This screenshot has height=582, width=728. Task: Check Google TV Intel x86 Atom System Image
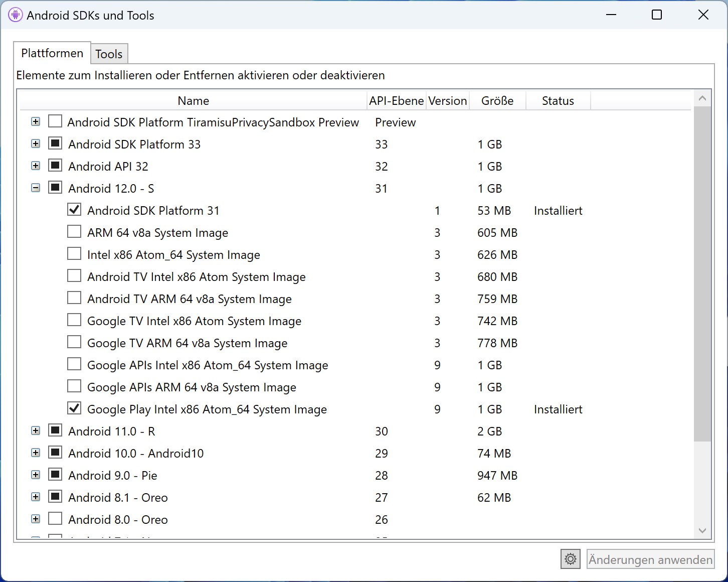pos(74,320)
